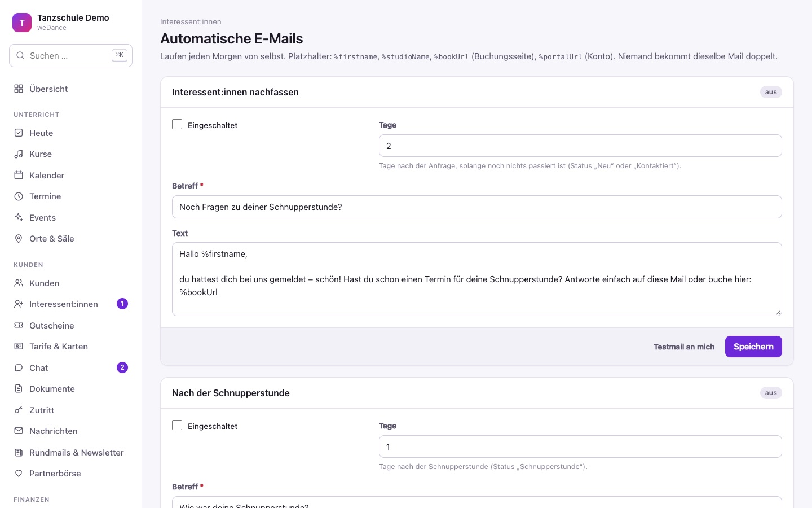Click the Gutscheine ticket icon
812x508 pixels.
(x=19, y=325)
